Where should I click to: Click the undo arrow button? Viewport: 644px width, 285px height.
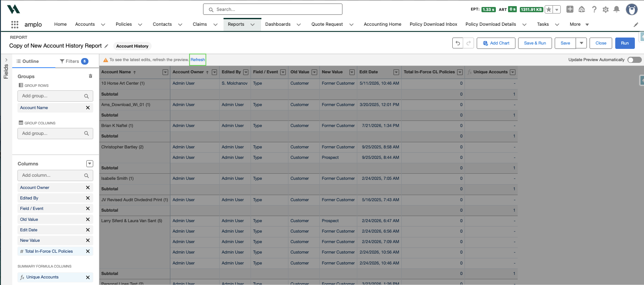pos(458,43)
